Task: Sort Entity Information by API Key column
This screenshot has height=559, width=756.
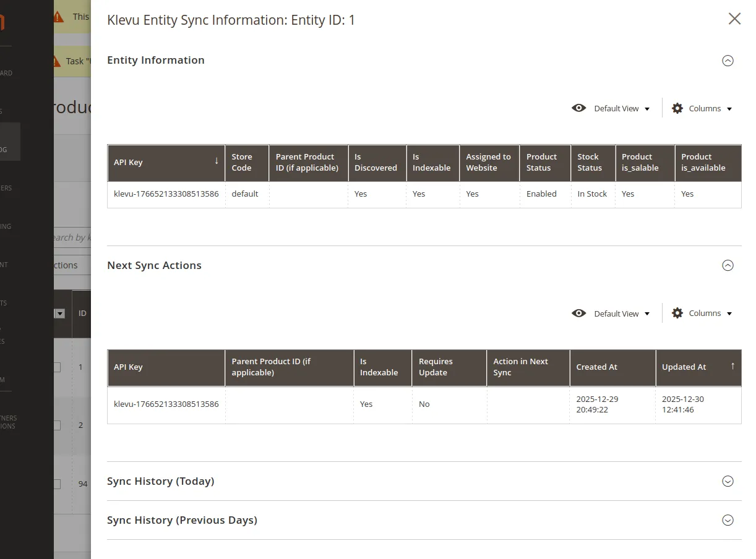Action: click(166, 163)
